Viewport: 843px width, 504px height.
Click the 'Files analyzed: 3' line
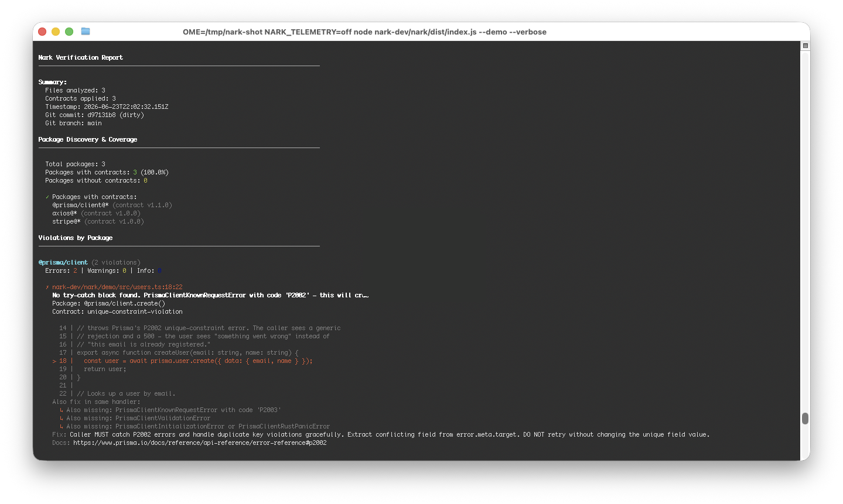75,90
